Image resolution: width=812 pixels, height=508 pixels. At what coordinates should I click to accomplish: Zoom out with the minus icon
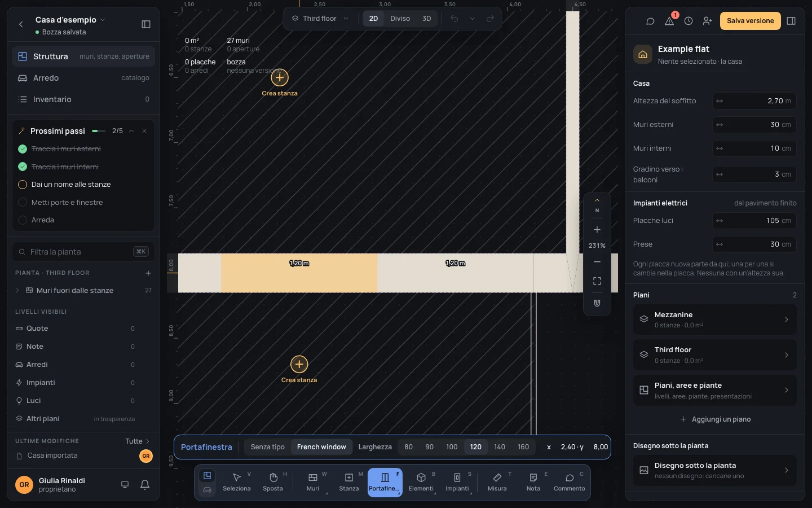[597, 262]
